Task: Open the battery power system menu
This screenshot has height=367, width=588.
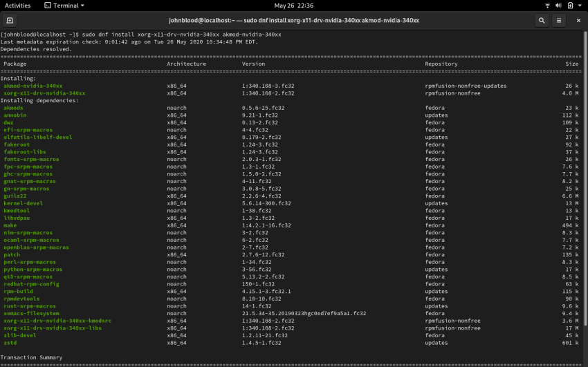Action: coord(569,6)
